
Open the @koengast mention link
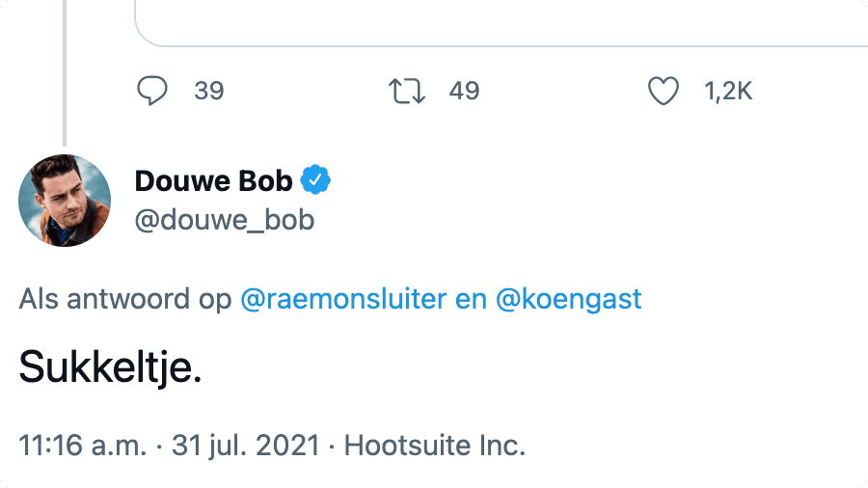[x=568, y=299]
